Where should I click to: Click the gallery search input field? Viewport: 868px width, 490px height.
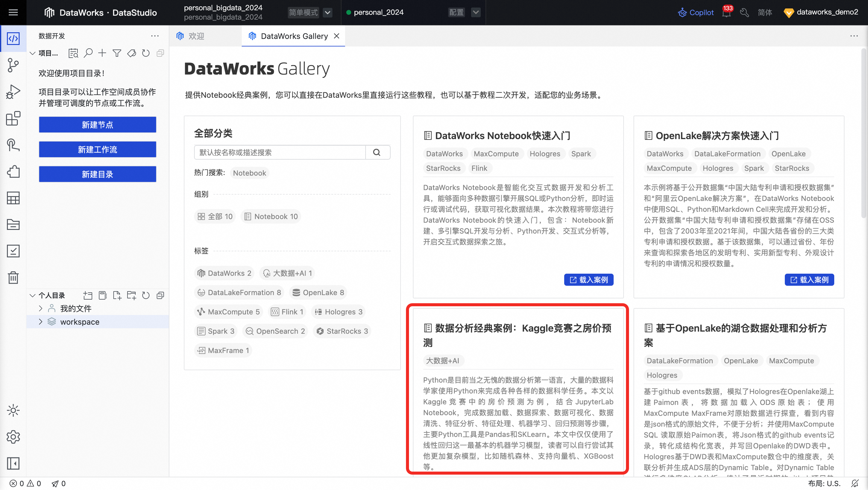[280, 152]
